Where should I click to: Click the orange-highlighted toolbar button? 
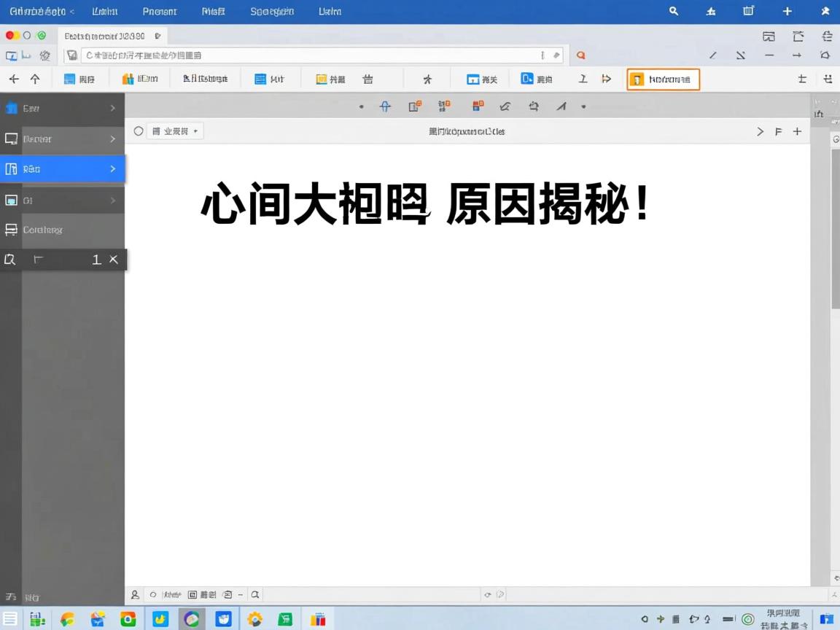[x=662, y=79]
